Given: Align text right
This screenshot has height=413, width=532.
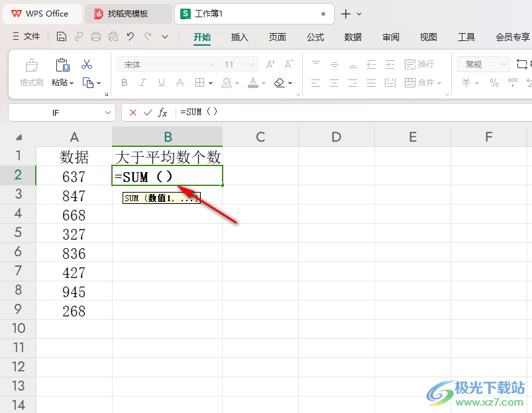Looking at the screenshot, I should tap(353, 83).
